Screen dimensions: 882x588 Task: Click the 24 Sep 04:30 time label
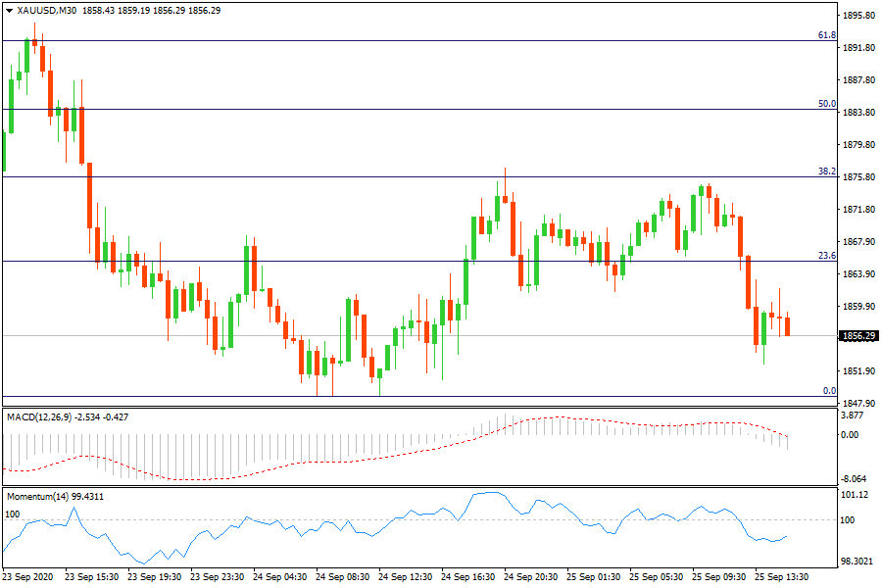[279, 577]
